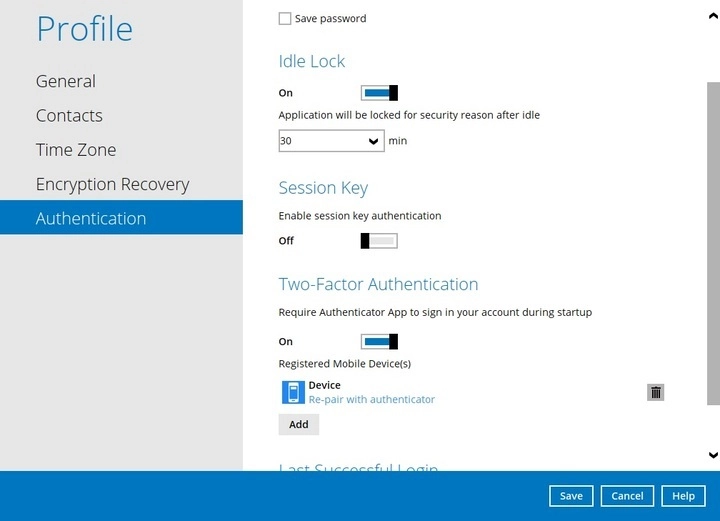The image size is (720, 521).
Task: Enable the Session Key toggle
Action: pyautogui.click(x=379, y=241)
